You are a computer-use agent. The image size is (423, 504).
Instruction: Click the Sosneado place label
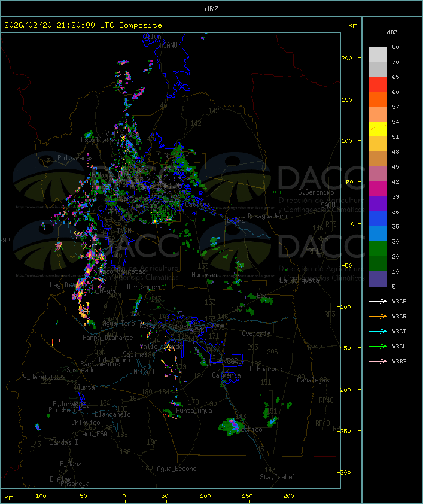81,370
